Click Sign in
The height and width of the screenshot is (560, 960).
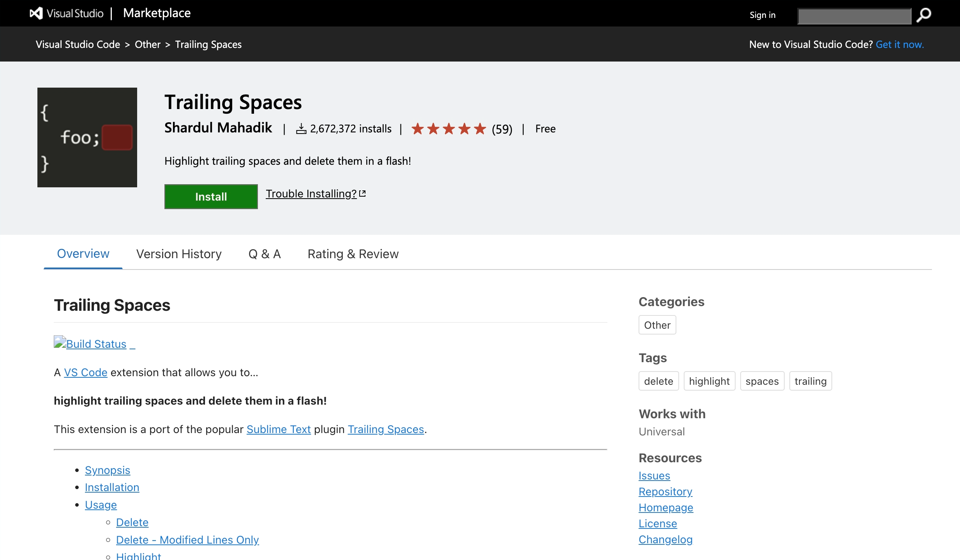(x=762, y=15)
